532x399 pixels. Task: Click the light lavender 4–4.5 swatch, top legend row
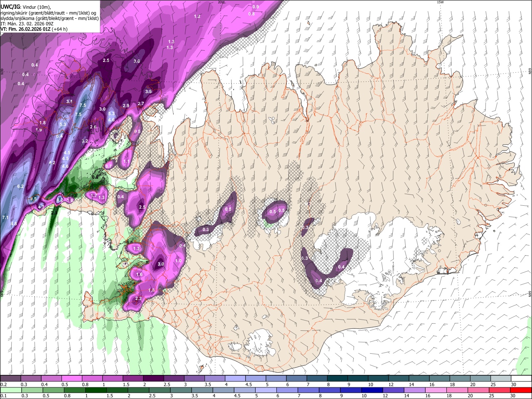pyautogui.click(x=234, y=378)
